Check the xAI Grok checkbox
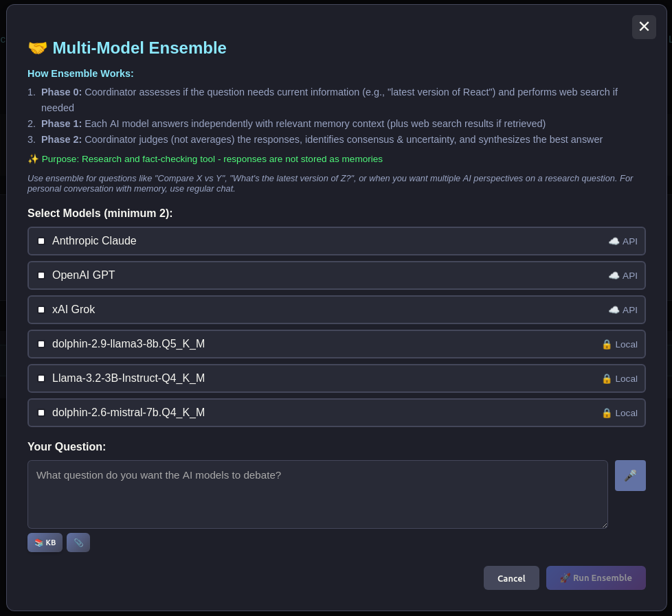Screen dimensions: 672x616 pos(41,310)
